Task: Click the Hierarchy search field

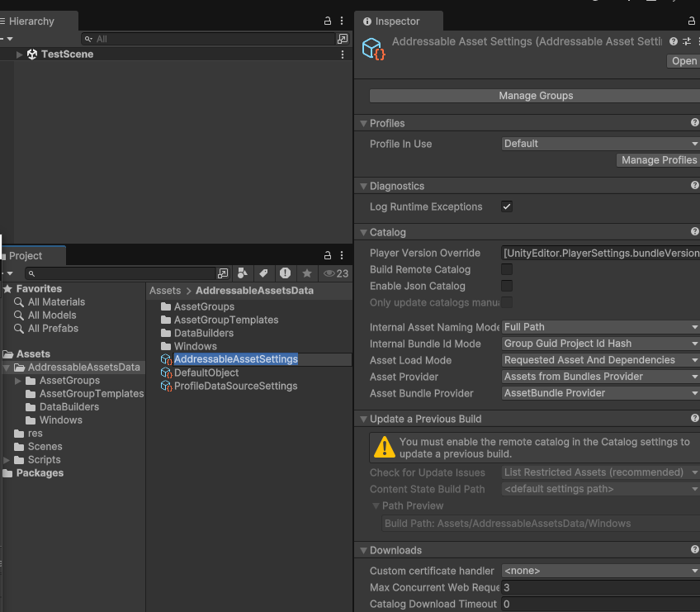Action: pyautogui.click(x=207, y=39)
